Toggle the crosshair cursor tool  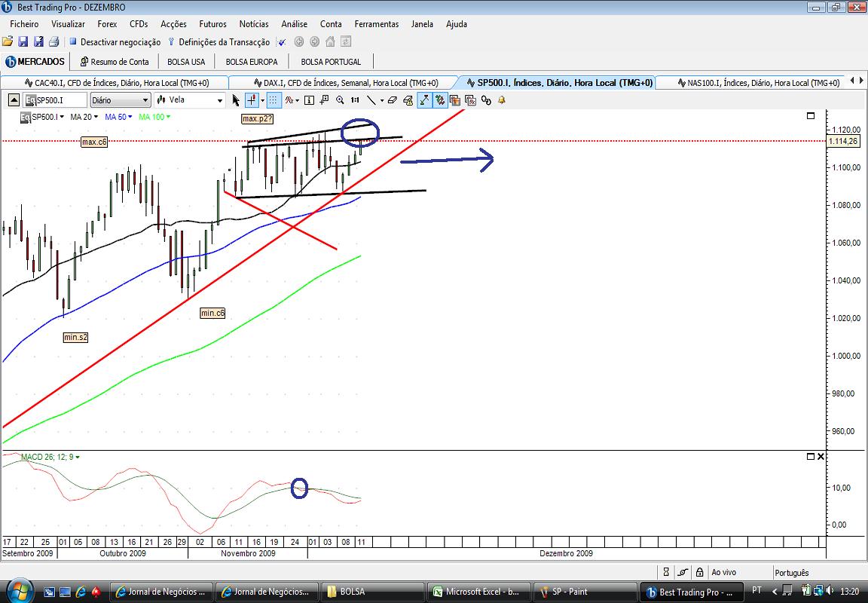252,100
